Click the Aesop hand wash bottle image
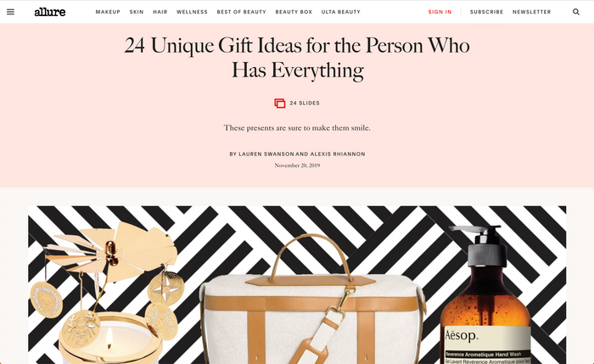Image resolution: width=594 pixels, height=364 pixels. (485, 294)
